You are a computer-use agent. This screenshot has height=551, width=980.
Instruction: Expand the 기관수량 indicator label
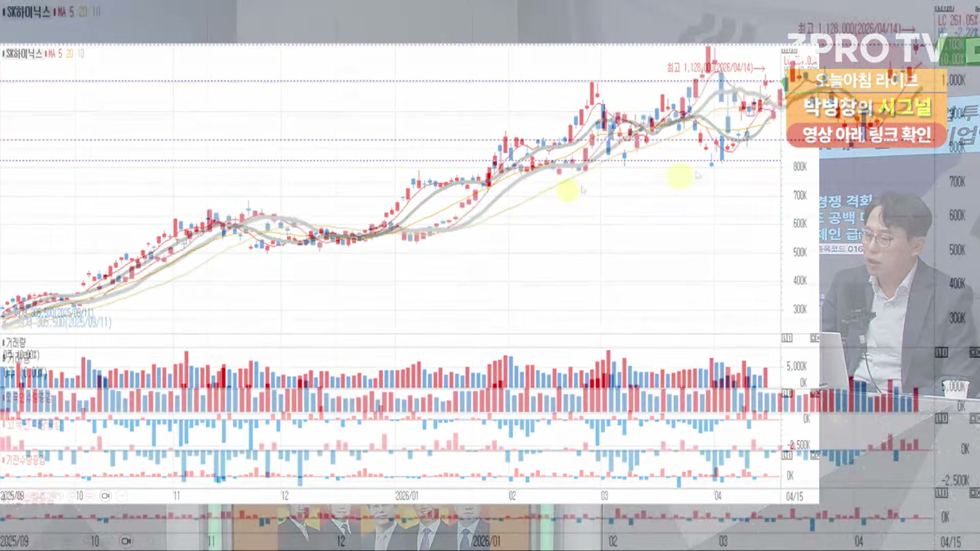click(26, 461)
